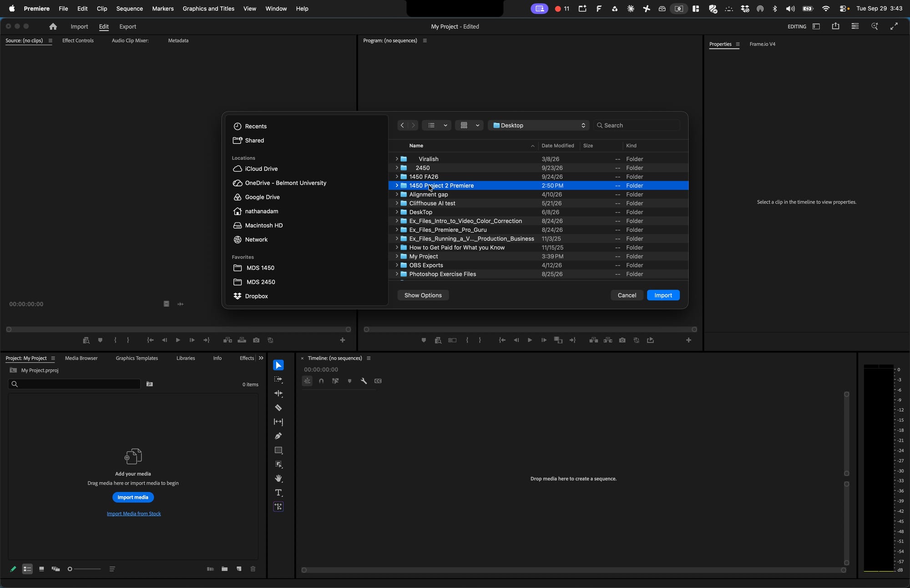Click the Project panel search field
Viewport: 910px width, 588px height.
pos(74,384)
